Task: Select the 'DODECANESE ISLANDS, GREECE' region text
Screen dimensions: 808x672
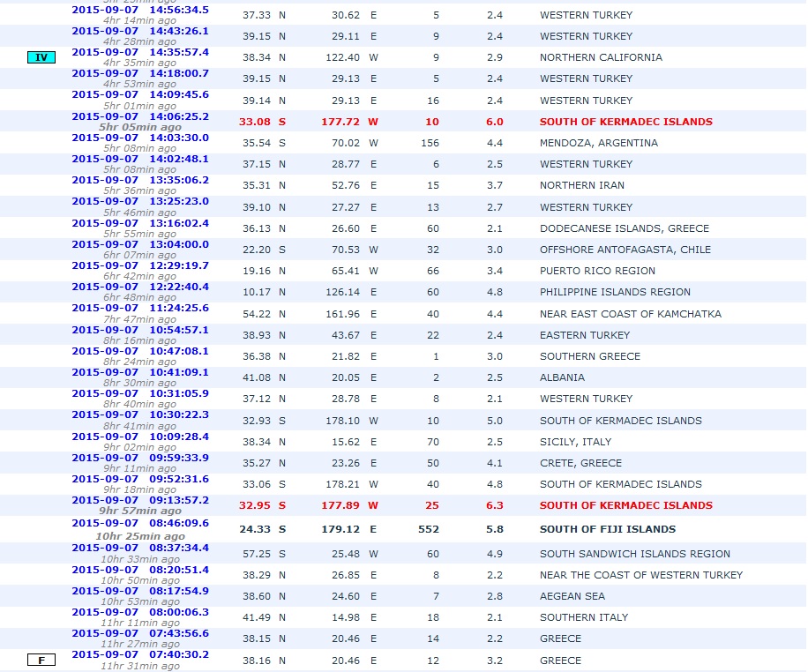Action: click(x=625, y=228)
